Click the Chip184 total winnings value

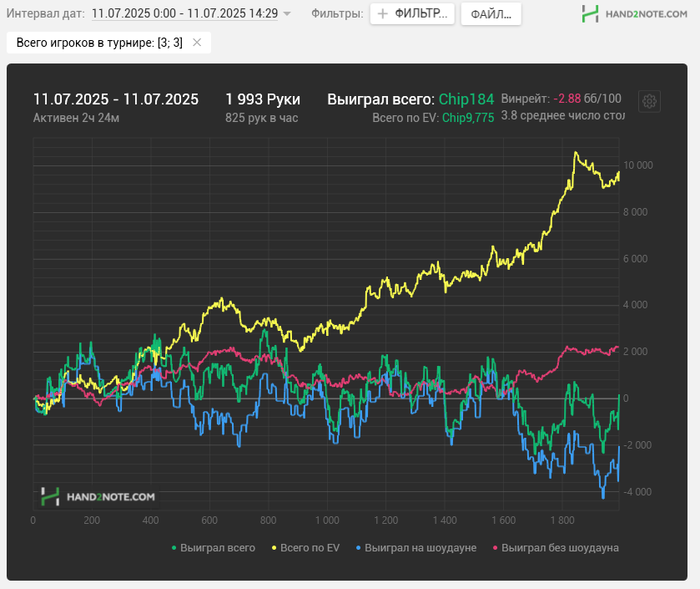coord(466,99)
